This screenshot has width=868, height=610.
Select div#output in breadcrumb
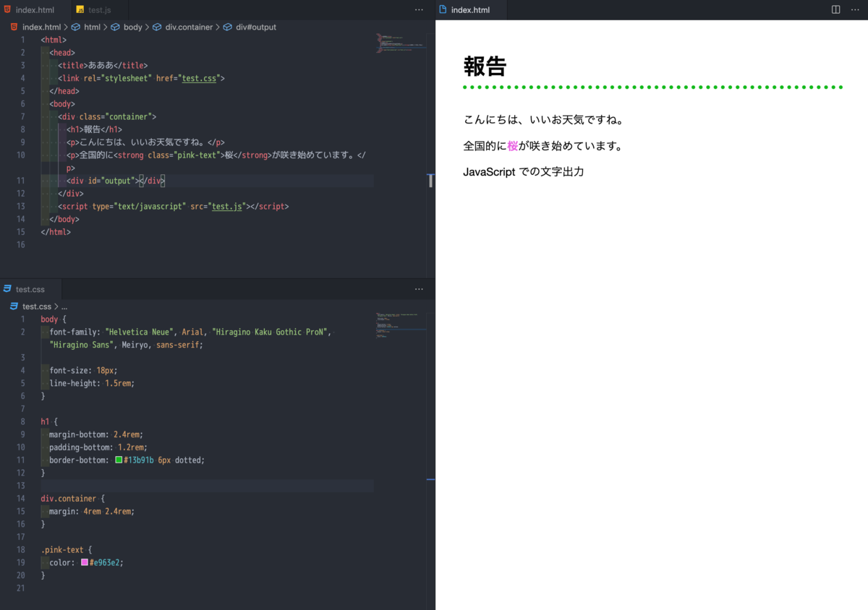point(255,27)
